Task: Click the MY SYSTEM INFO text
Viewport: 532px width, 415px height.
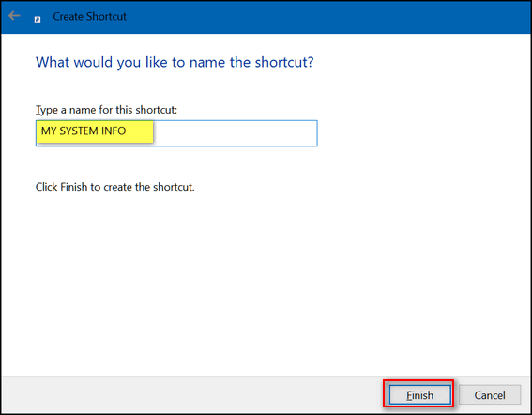Action: tap(84, 131)
